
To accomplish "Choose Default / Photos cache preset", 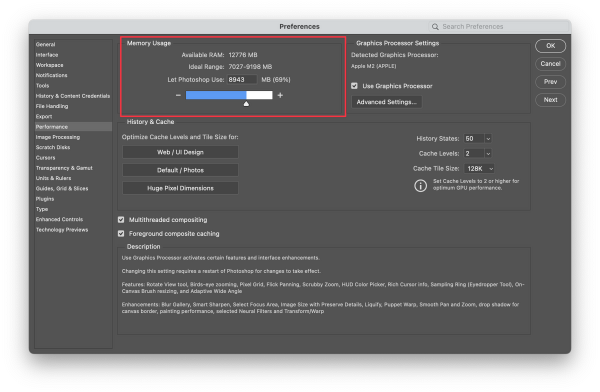I will (x=180, y=170).
